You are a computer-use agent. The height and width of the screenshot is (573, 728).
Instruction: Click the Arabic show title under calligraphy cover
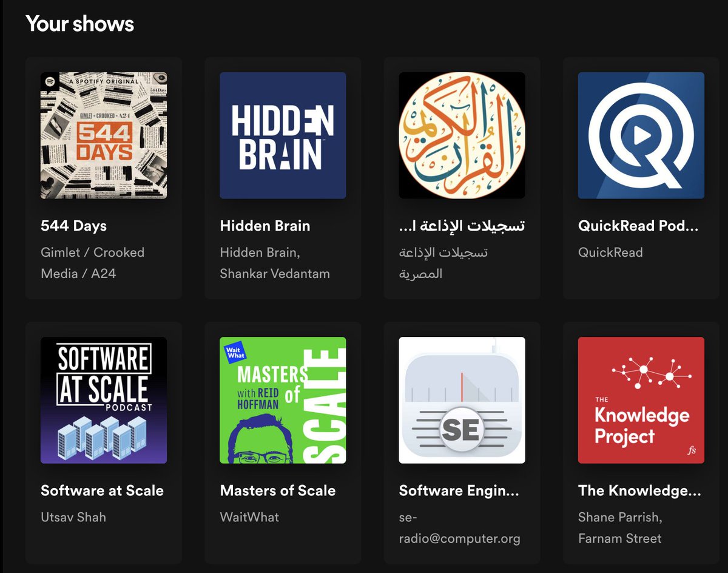pos(462,226)
